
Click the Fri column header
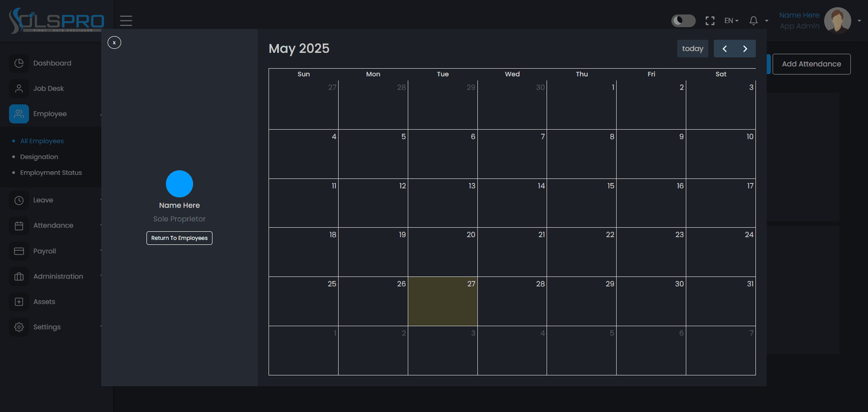[652, 74]
